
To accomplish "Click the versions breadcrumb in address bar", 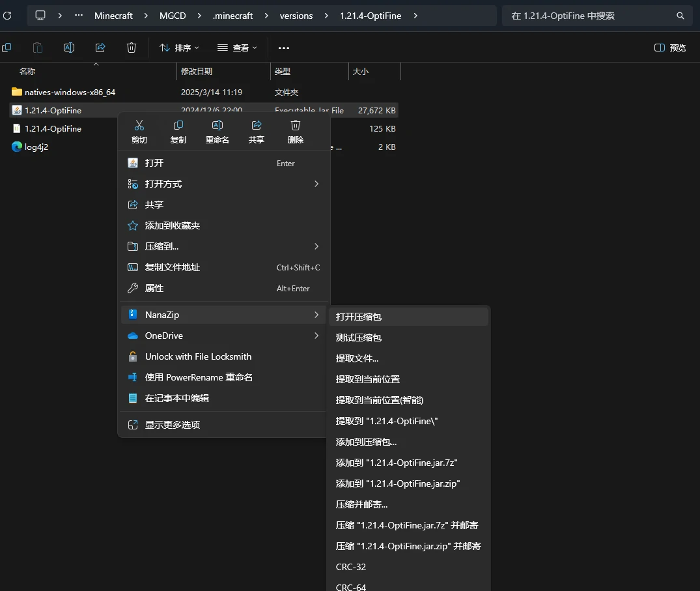I will pos(296,16).
